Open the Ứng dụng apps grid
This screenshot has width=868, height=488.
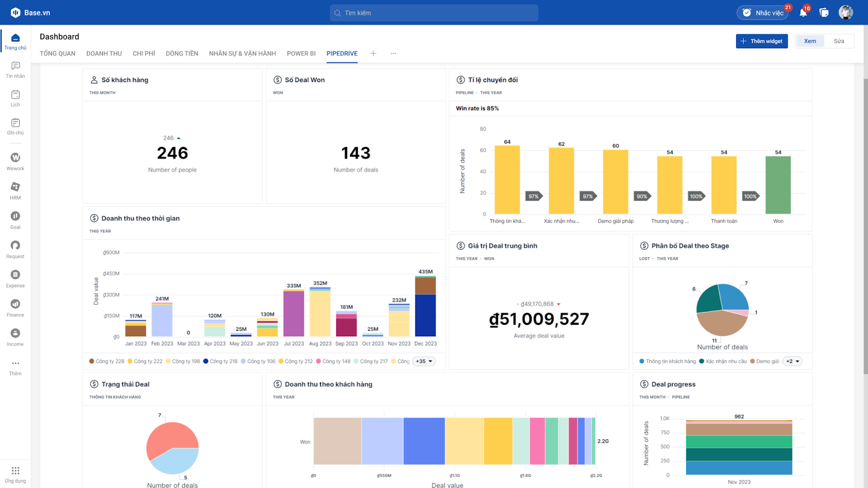click(x=15, y=474)
